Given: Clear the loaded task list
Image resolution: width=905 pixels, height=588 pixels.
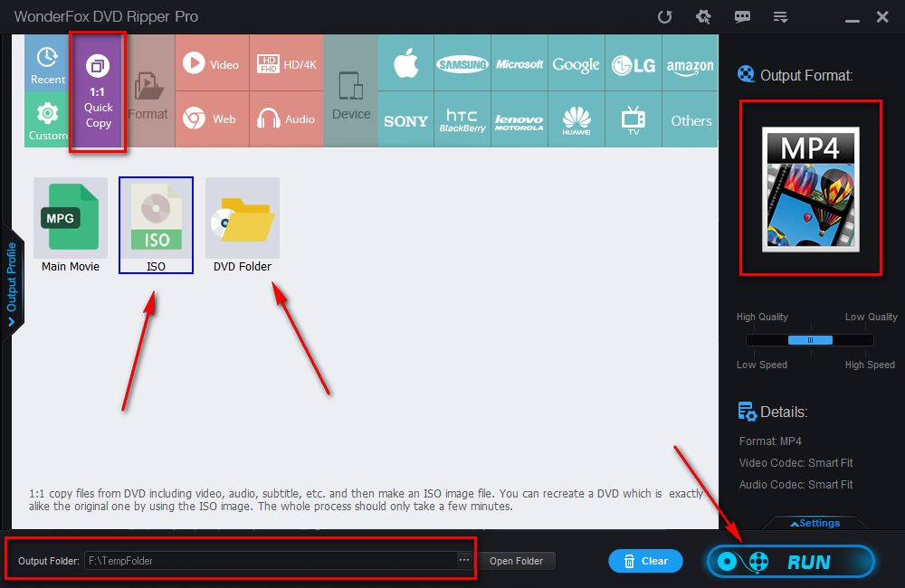Looking at the screenshot, I should point(646,561).
